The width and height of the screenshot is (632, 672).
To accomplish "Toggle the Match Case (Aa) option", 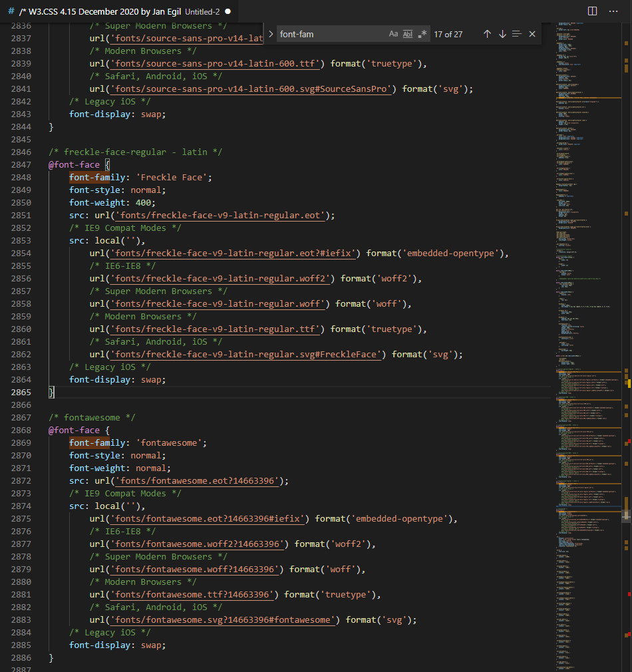I will click(x=393, y=35).
